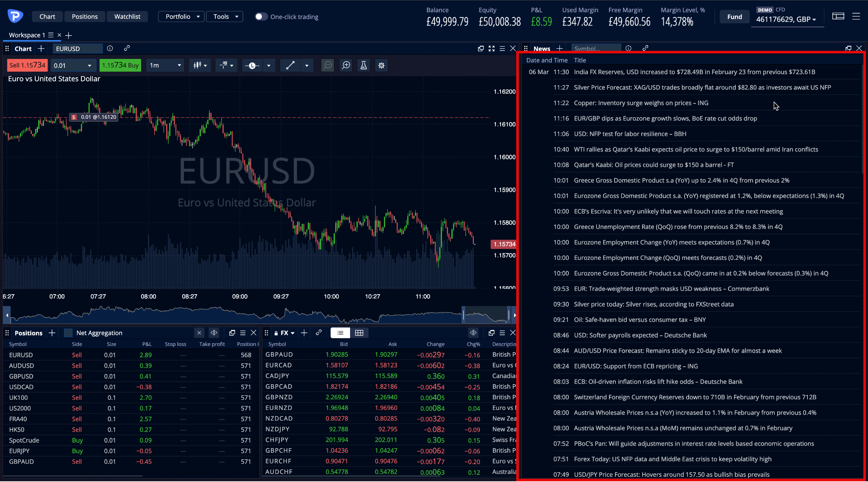
Task: Add a new workspace tab
Action: tap(69, 35)
